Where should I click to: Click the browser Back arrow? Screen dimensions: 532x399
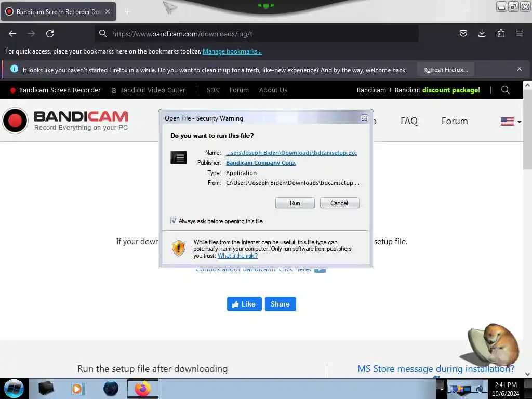pos(12,34)
